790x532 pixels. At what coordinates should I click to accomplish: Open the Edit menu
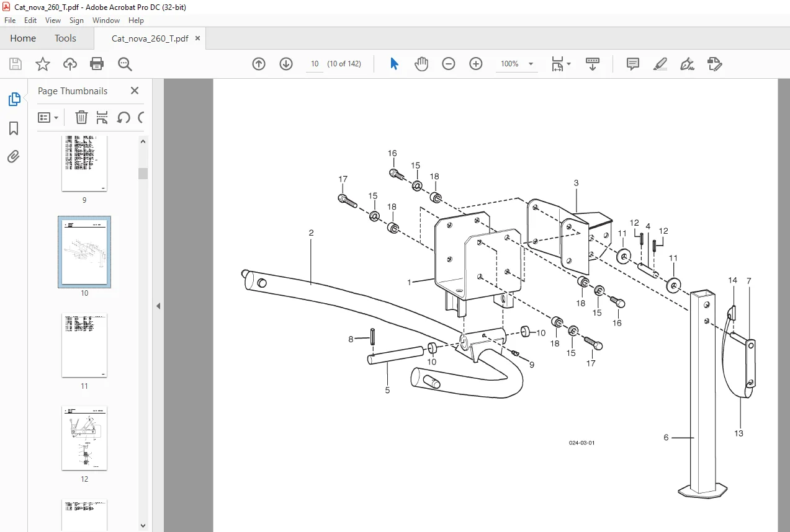coord(30,20)
